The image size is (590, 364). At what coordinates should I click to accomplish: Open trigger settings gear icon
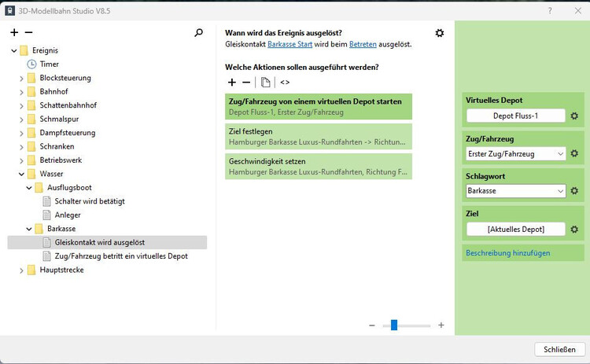[x=440, y=33]
